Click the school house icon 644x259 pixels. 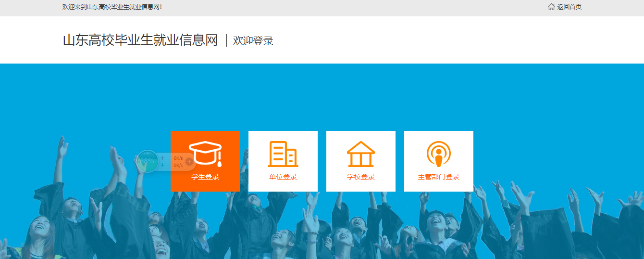click(361, 154)
